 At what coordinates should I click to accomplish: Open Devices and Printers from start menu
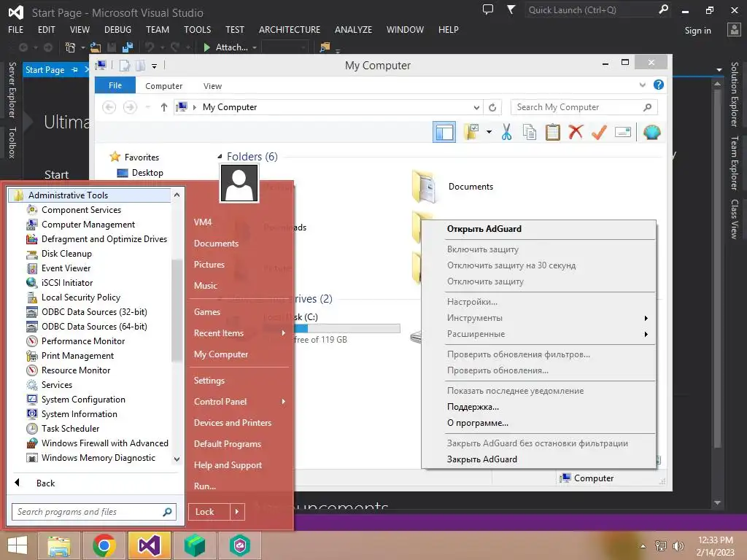point(233,423)
